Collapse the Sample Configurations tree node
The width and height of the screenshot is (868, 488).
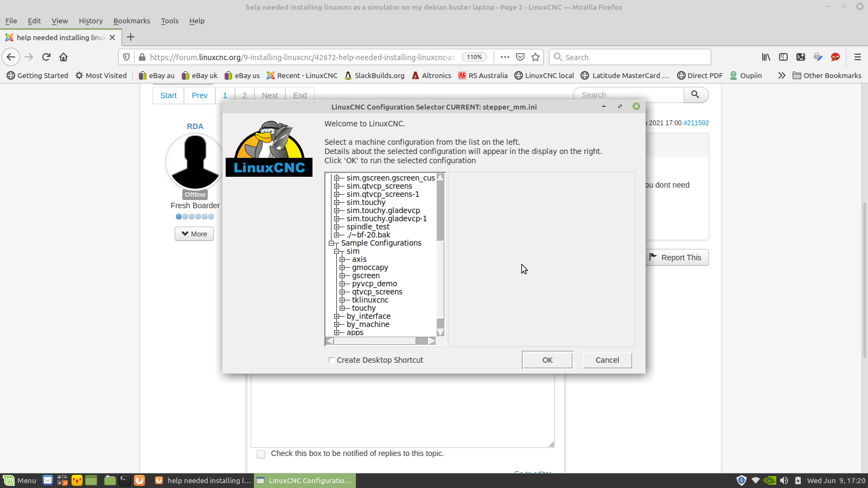(x=331, y=243)
